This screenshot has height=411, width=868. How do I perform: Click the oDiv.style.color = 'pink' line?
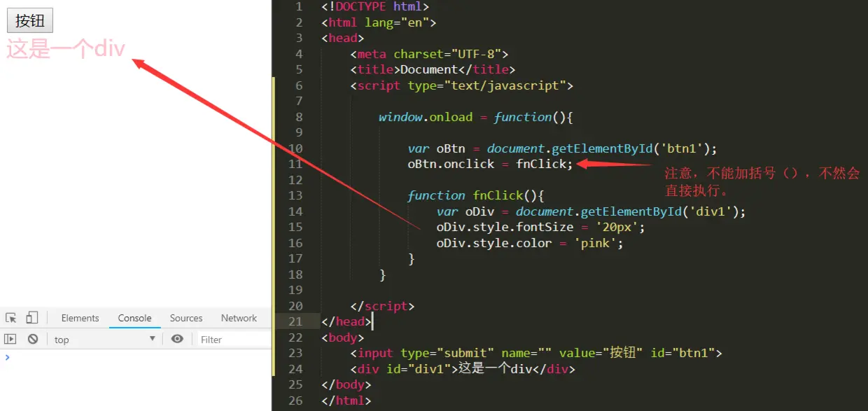tap(530, 243)
